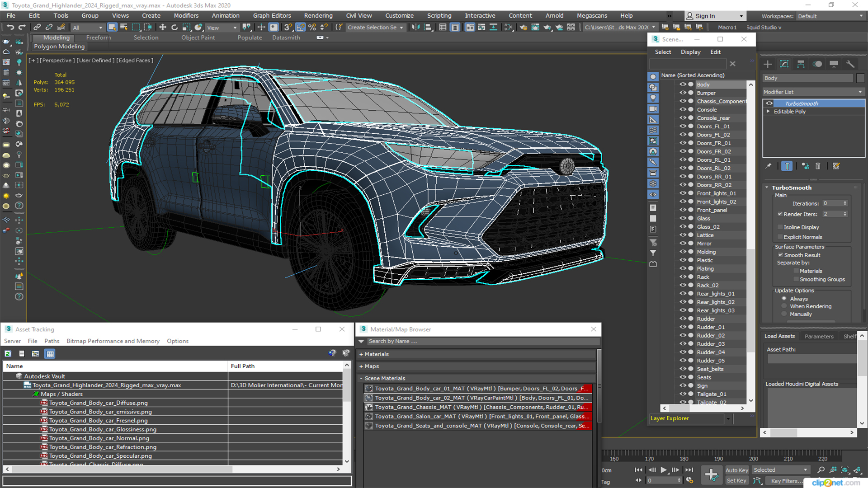Open the Selected key filter dropdown

[x=780, y=470]
